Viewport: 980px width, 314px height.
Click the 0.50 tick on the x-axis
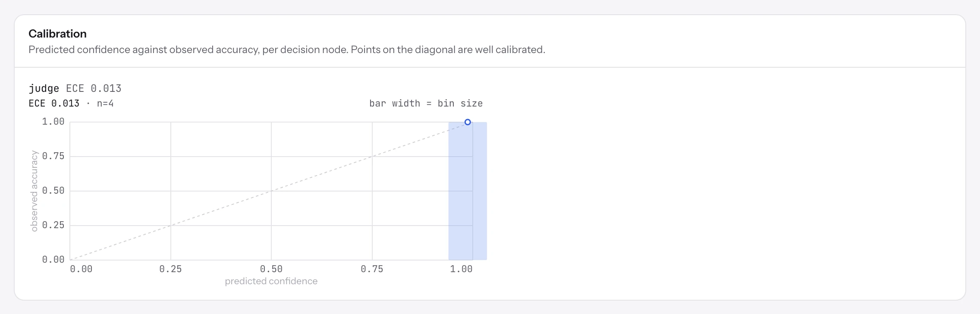click(x=271, y=269)
